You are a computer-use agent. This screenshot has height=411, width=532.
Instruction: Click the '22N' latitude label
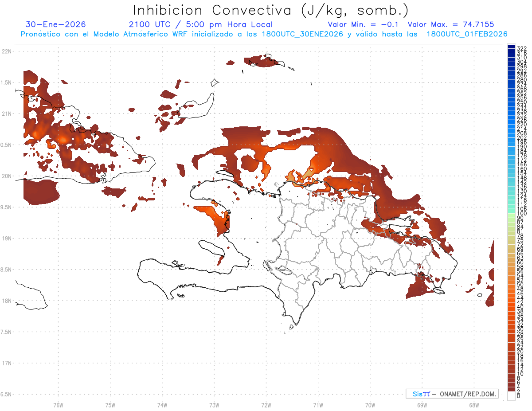tap(6, 51)
